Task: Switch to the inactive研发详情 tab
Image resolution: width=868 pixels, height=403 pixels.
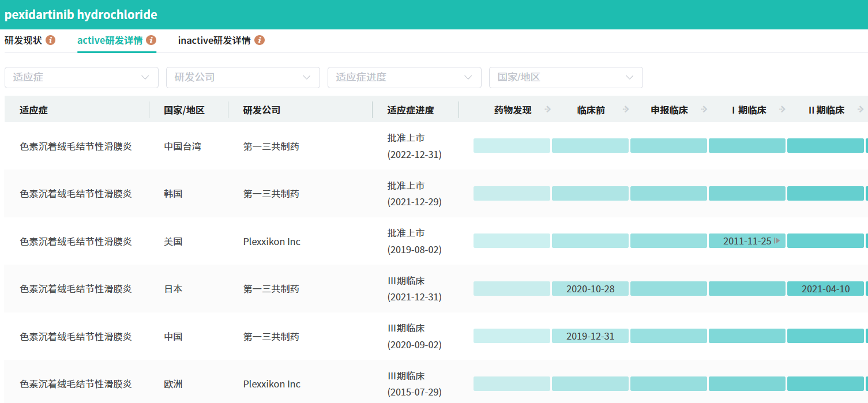Action: click(x=214, y=40)
